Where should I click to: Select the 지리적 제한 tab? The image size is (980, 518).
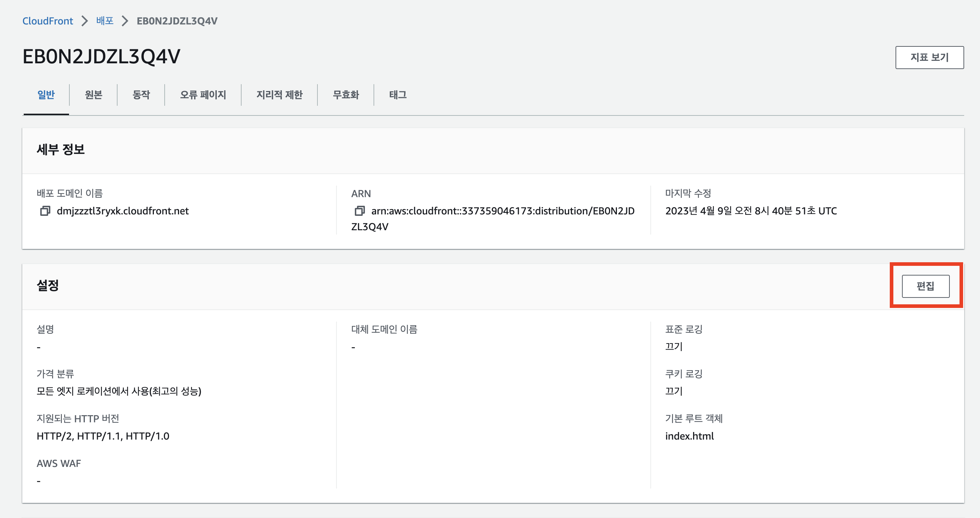(x=279, y=94)
